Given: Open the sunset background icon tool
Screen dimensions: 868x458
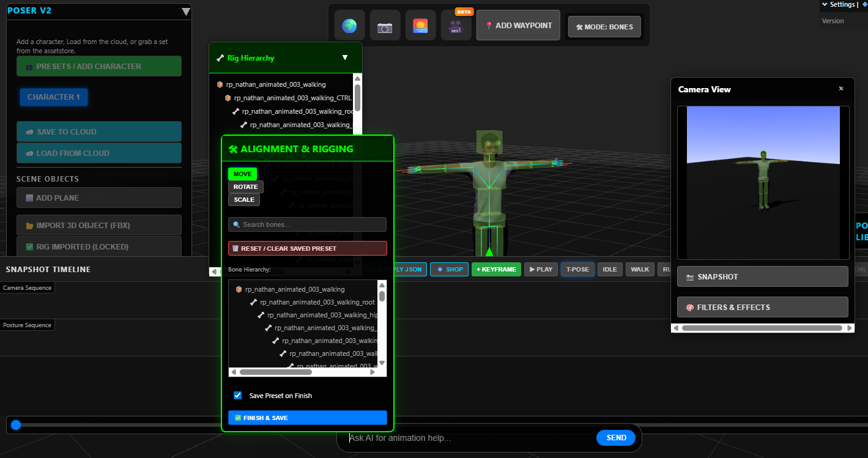Looking at the screenshot, I should tap(420, 25).
